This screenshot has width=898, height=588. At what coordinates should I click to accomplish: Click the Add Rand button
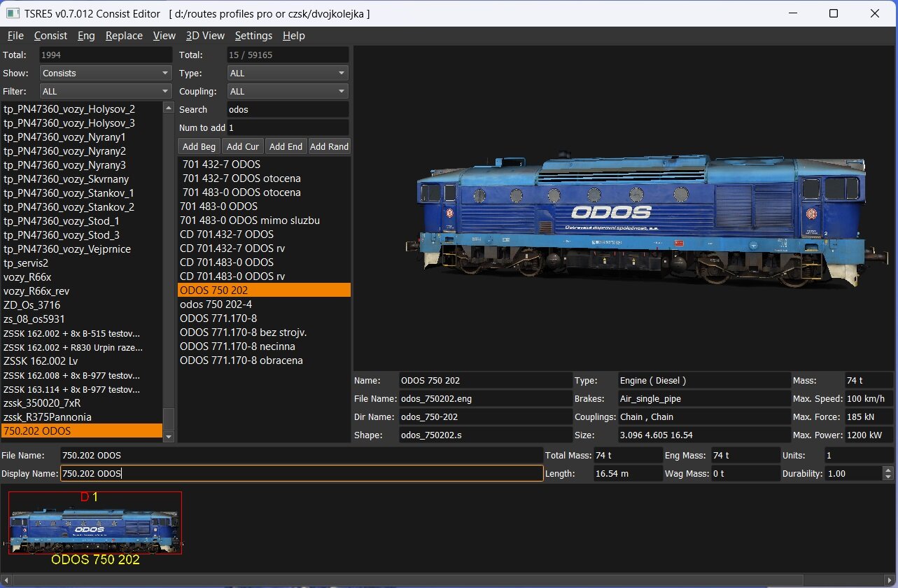point(329,146)
